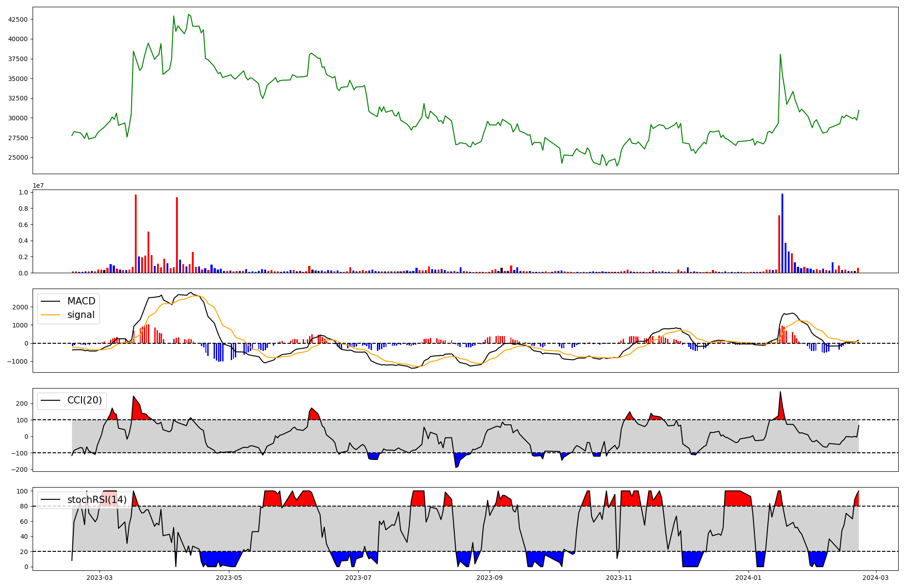Click the 25000 price axis label
The width and height of the screenshot is (905, 588).
[18, 158]
